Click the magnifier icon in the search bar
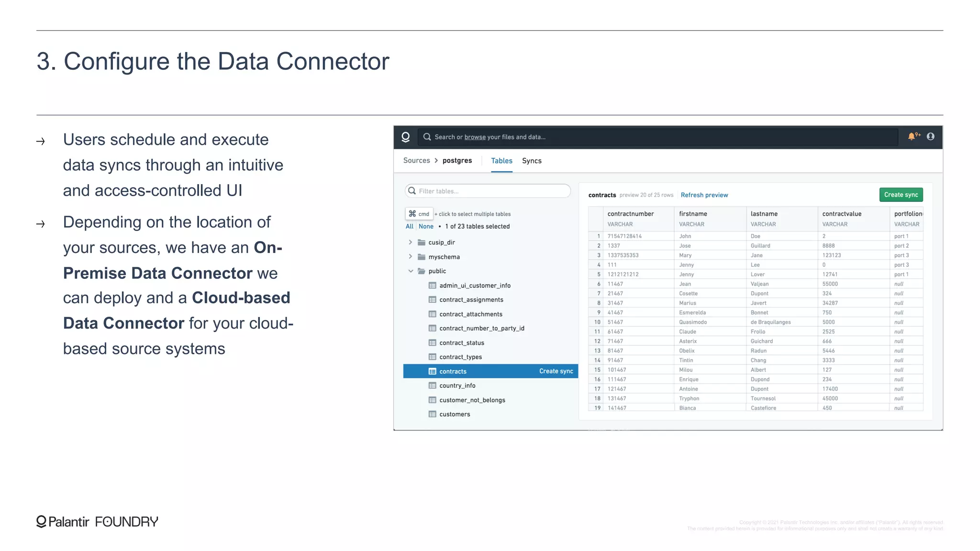 [x=427, y=137]
